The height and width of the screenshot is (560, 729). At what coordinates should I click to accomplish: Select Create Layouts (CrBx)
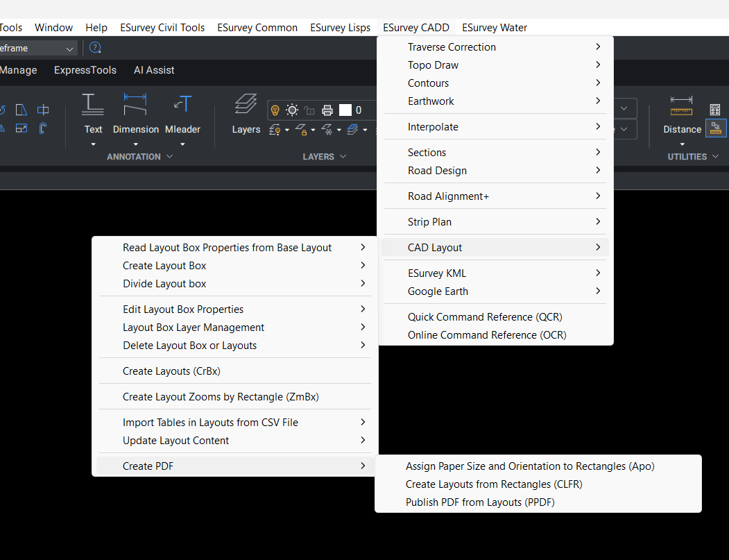[234, 371]
